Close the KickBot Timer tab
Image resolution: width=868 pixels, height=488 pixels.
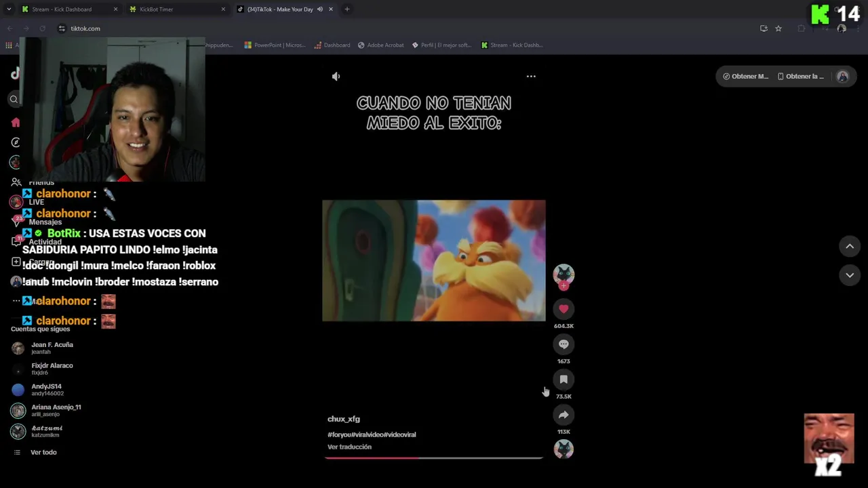223,9
